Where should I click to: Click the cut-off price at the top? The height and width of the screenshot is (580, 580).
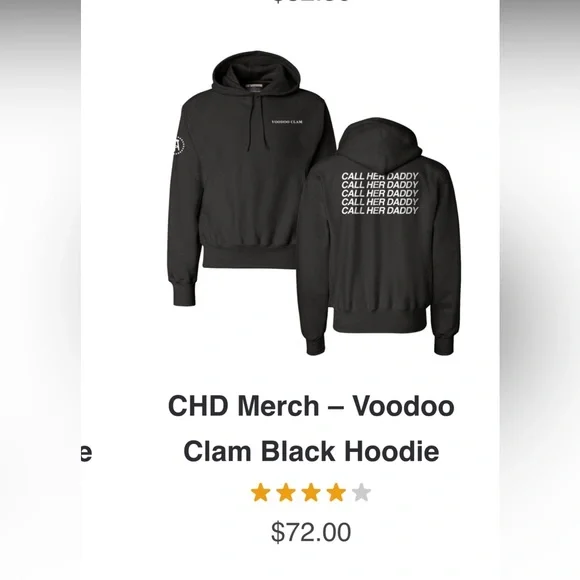pyautogui.click(x=311, y=1)
